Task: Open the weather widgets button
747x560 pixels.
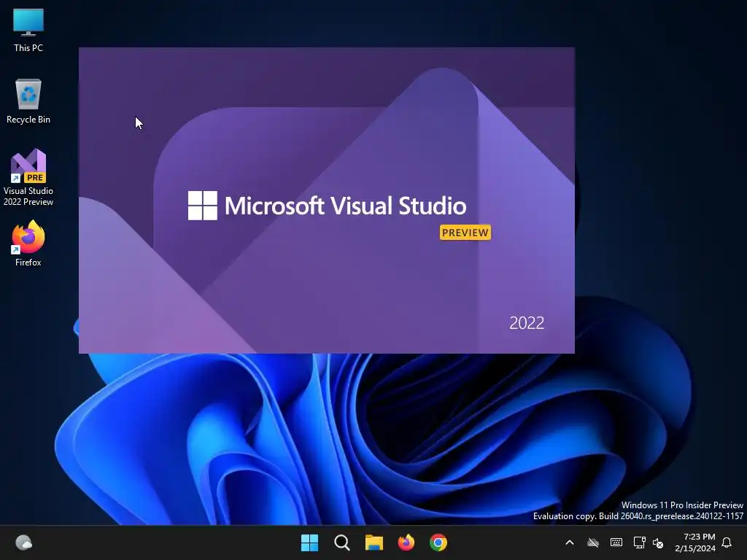Action: [x=24, y=542]
